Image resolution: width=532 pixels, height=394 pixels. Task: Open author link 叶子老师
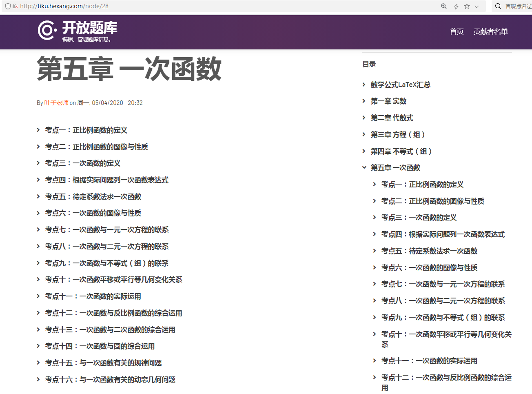(56, 103)
